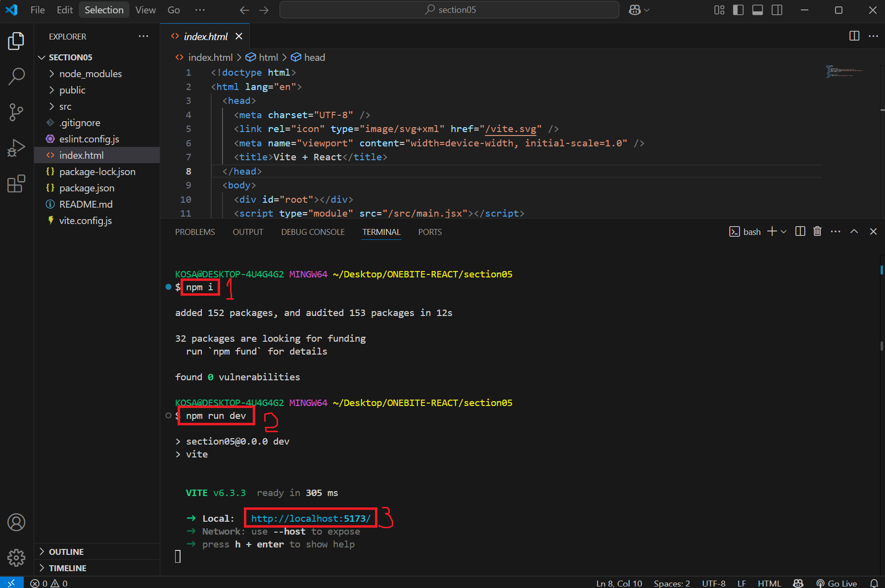Open remote window indicator in status bar

[11, 583]
